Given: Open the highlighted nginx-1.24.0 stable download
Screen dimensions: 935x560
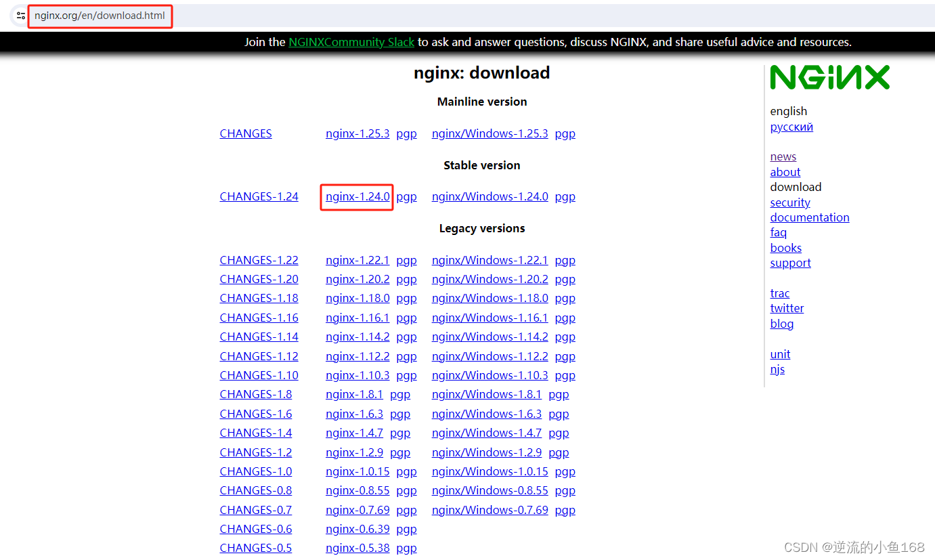Looking at the screenshot, I should tap(357, 196).
